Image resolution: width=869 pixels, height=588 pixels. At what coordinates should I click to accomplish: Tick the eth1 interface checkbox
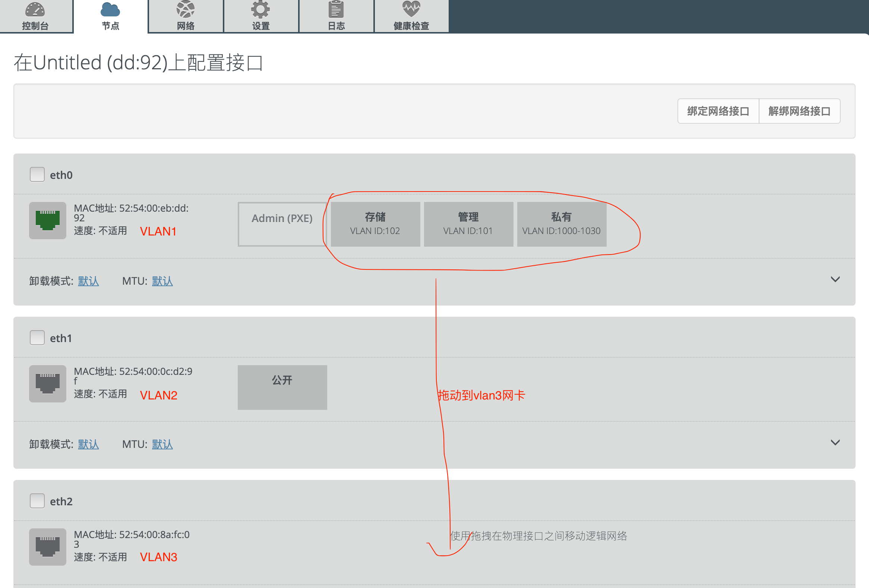pyautogui.click(x=37, y=338)
